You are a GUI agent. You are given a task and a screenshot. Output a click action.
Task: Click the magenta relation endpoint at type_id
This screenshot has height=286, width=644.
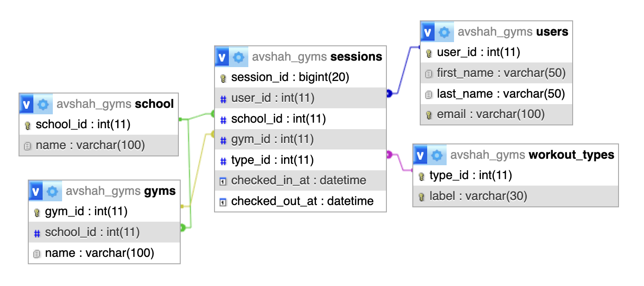pyautogui.click(x=389, y=154)
